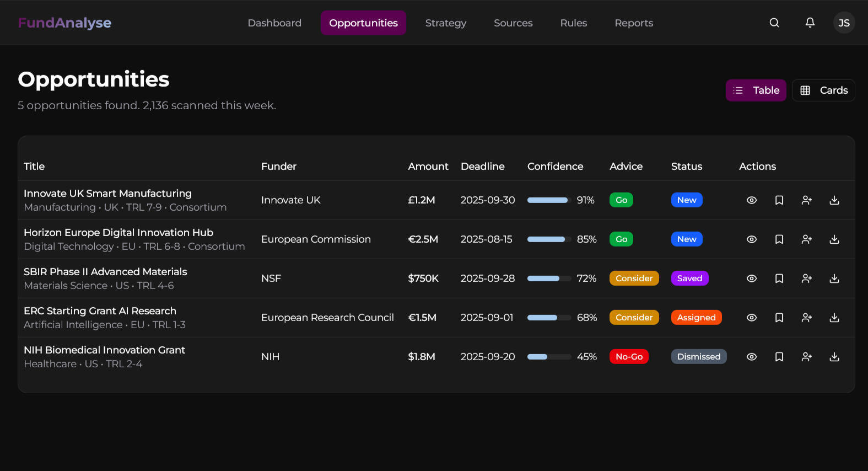
Task: Switch to the Cards view
Action: click(x=823, y=90)
